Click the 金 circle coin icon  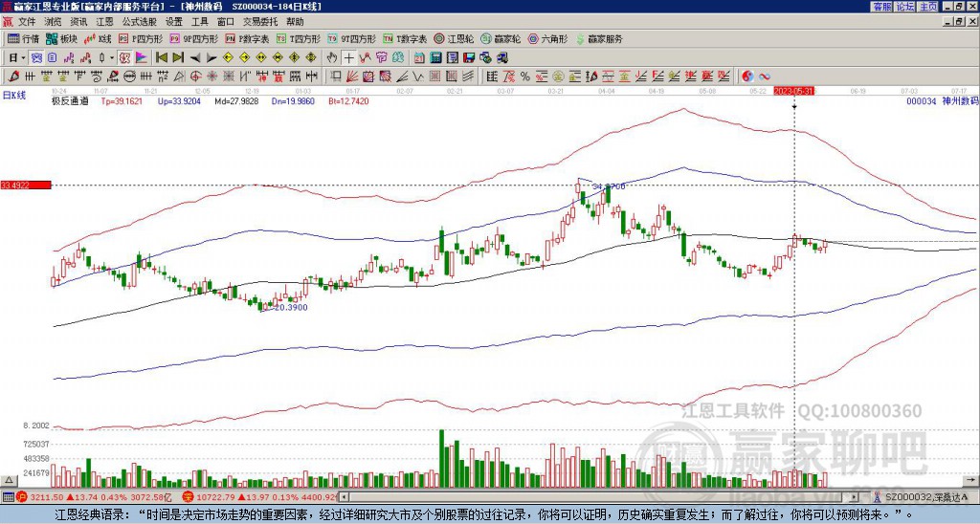point(558,76)
